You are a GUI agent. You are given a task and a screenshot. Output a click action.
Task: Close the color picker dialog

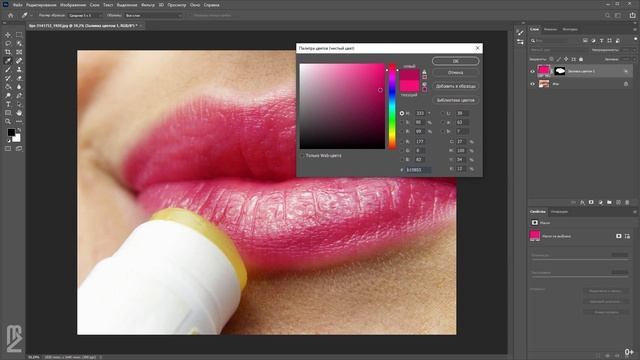(478, 48)
